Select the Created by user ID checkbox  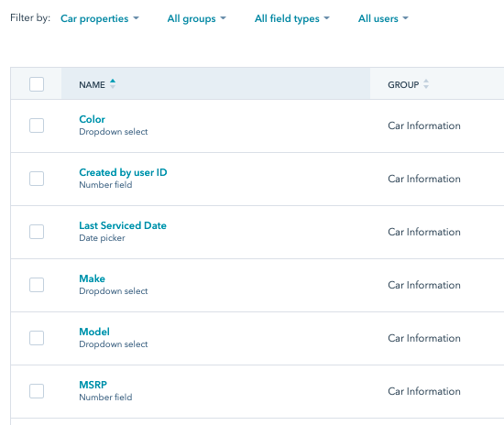[37, 179]
